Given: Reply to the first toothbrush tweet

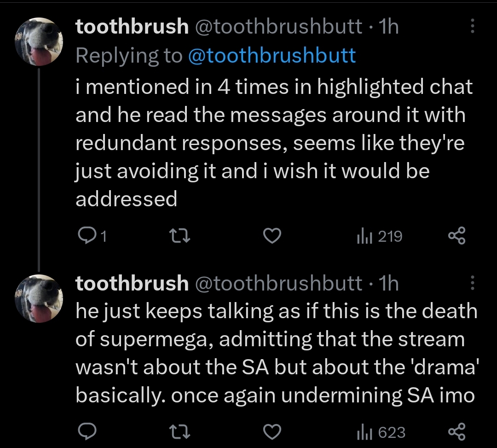Looking at the screenshot, I should pos(92,236).
